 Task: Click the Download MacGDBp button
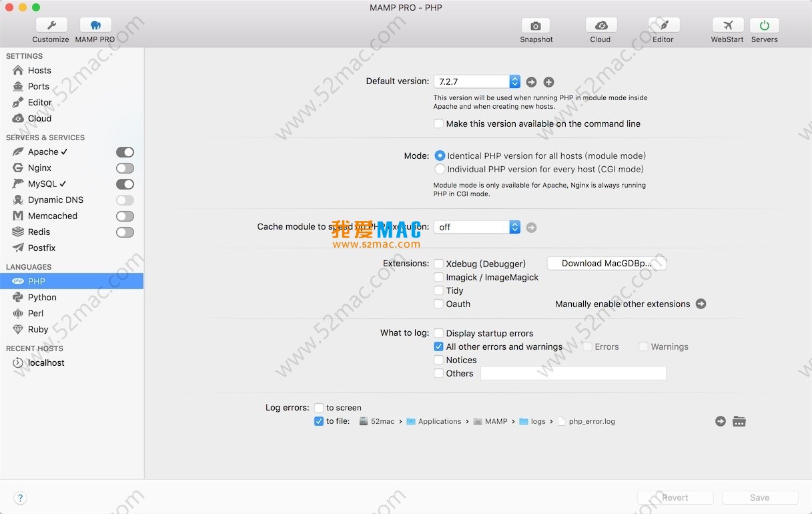click(606, 263)
